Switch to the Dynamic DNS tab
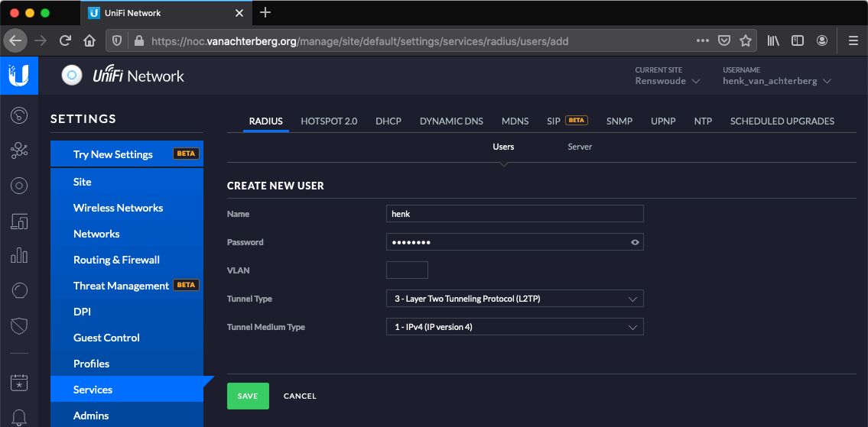 pyautogui.click(x=451, y=121)
